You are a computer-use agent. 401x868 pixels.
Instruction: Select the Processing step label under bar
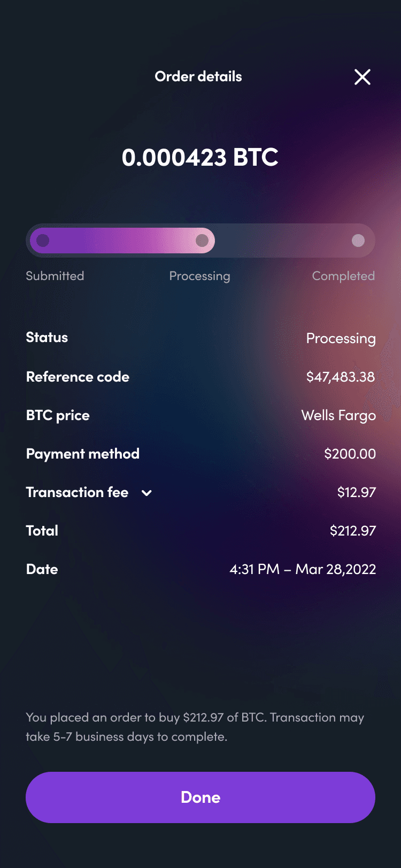(x=199, y=276)
